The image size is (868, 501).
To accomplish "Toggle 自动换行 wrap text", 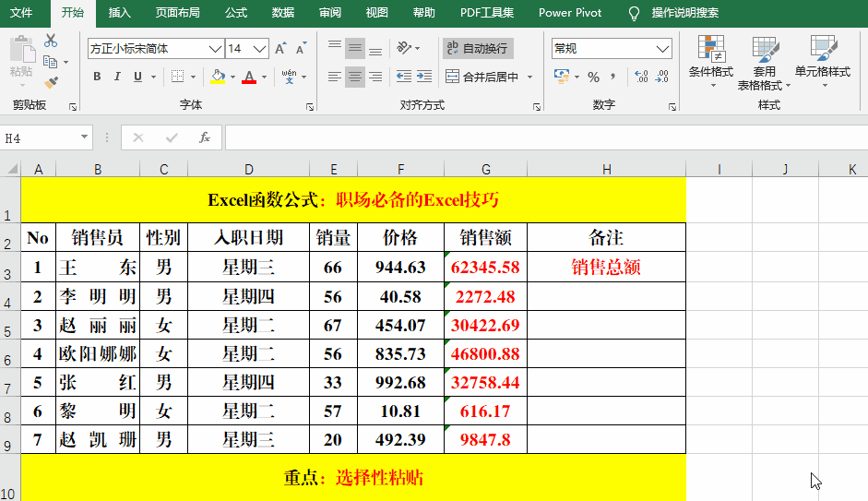I will coord(478,49).
